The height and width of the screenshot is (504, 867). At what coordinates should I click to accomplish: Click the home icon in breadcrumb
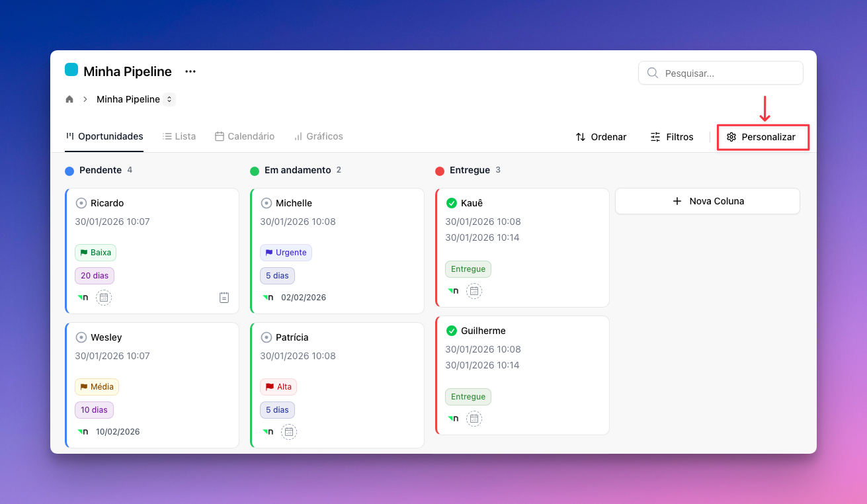69,99
